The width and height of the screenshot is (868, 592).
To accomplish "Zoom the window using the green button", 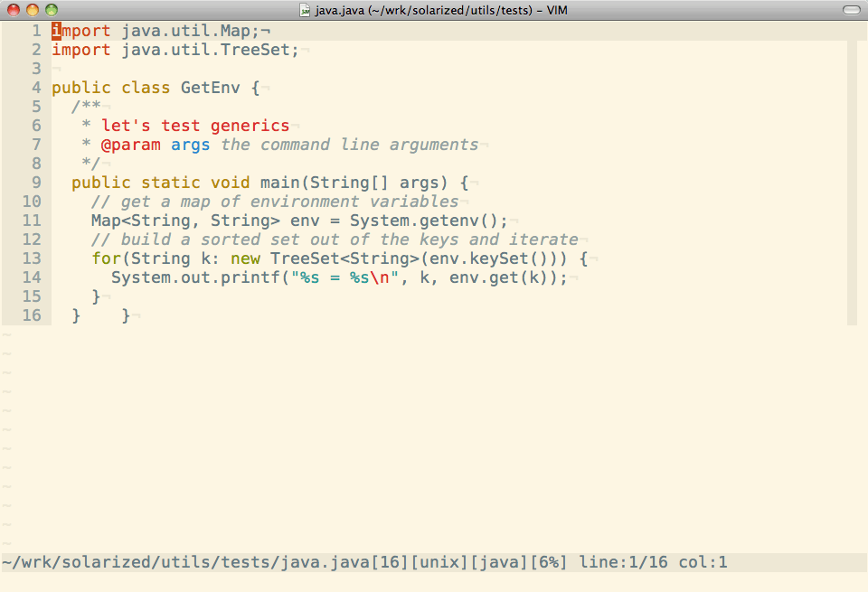I will pos(52,10).
